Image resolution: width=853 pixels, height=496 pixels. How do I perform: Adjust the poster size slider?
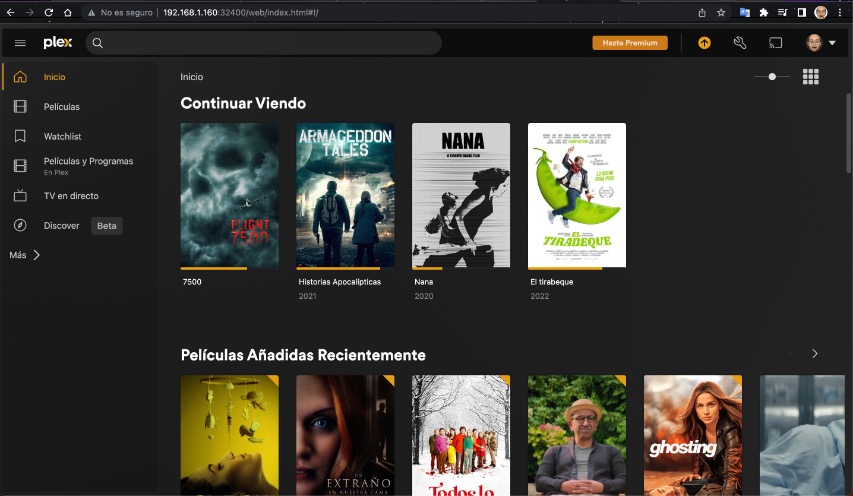[x=772, y=77]
